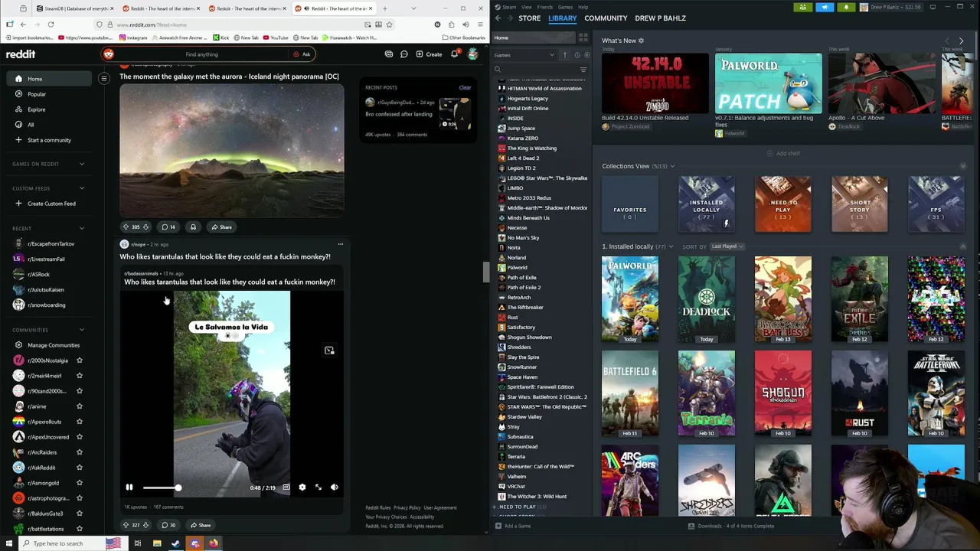Mute the Reddit video volume icon
The image size is (980, 551).
coord(335,487)
